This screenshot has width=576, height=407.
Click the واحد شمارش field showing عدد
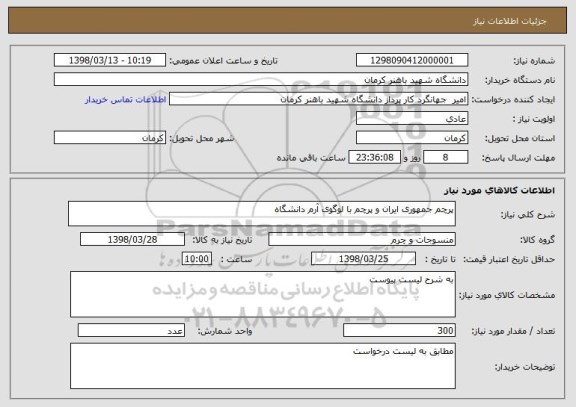(x=131, y=331)
